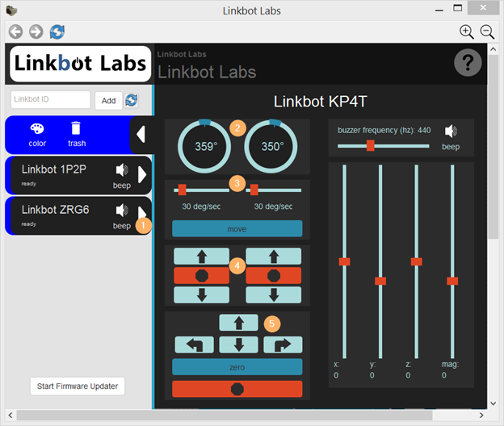Turn the robot right with the right-turn arrow

283,345
